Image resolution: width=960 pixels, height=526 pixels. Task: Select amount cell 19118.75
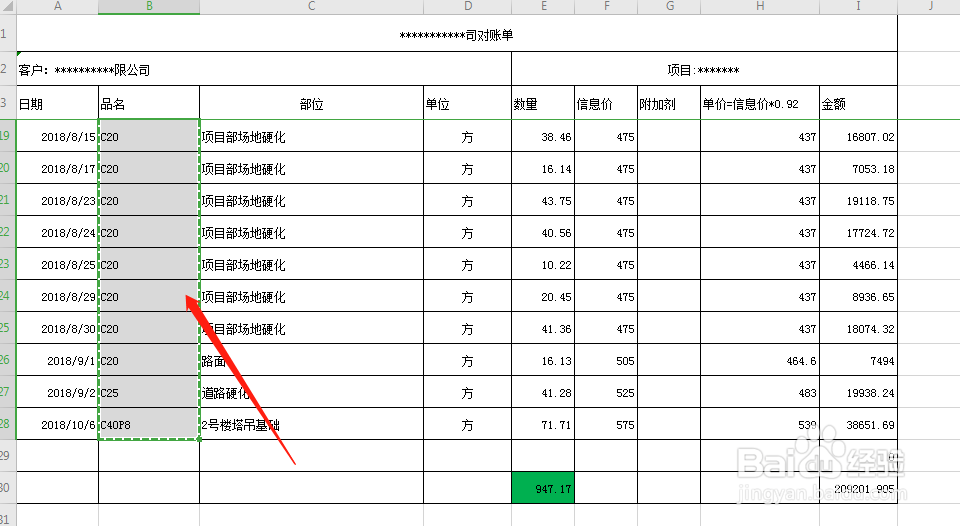click(x=858, y=200)
